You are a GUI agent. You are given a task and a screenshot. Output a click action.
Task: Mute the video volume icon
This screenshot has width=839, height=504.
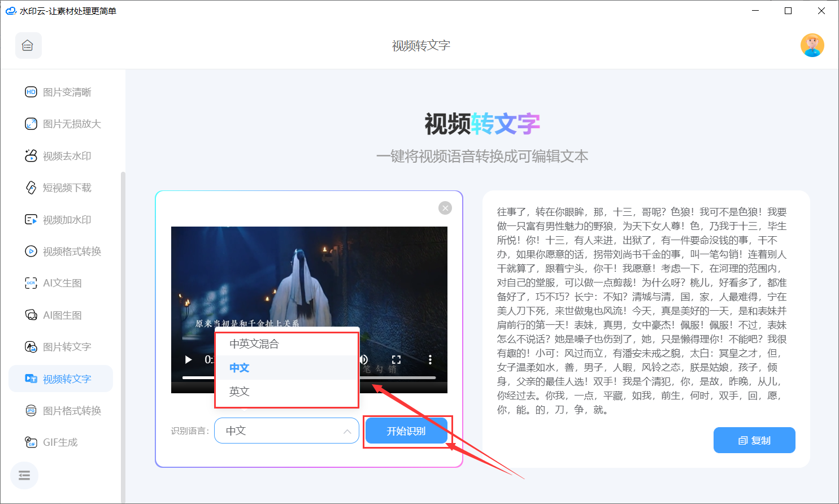[x=364, y=359]
